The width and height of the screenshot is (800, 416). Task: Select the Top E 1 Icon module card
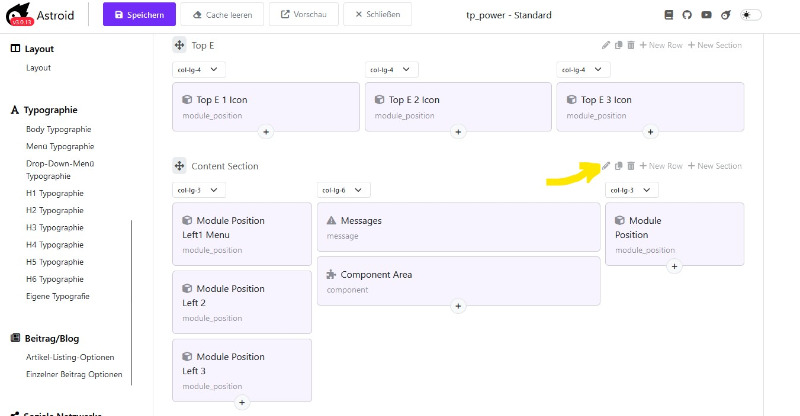266,107
